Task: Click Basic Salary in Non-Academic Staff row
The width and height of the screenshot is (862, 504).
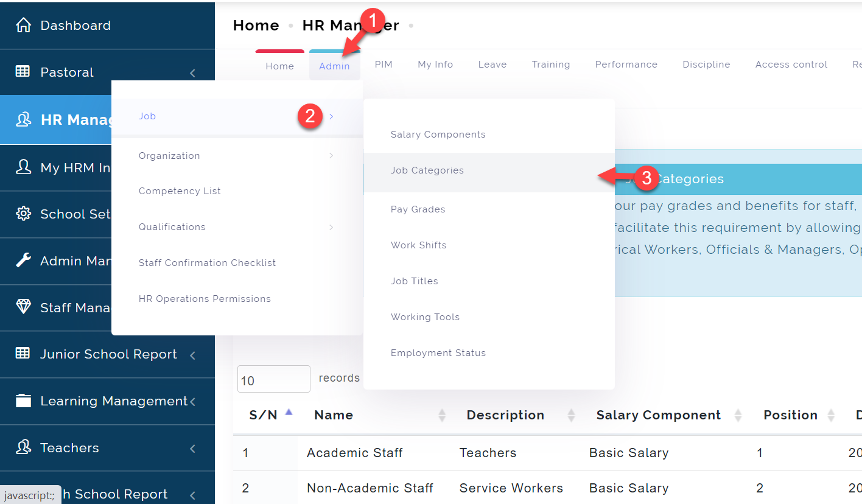Action: (629, 488)
